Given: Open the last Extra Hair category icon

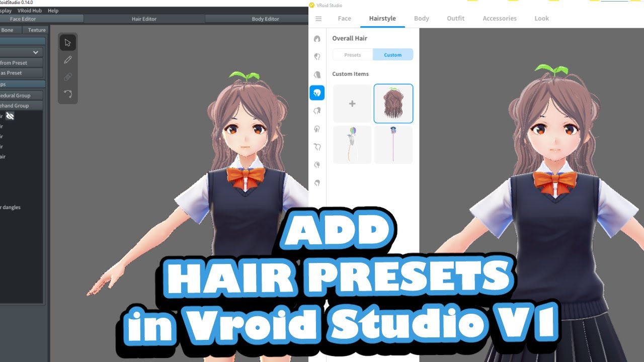Looking at the screenshot, I should point(317,183).
